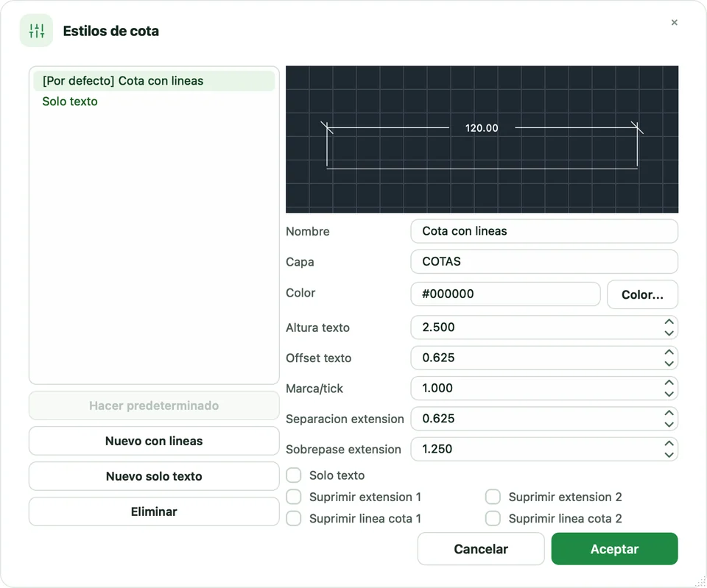Click the Cancelar button
Viewport: 707px width, 588px height.
[481, 549]
